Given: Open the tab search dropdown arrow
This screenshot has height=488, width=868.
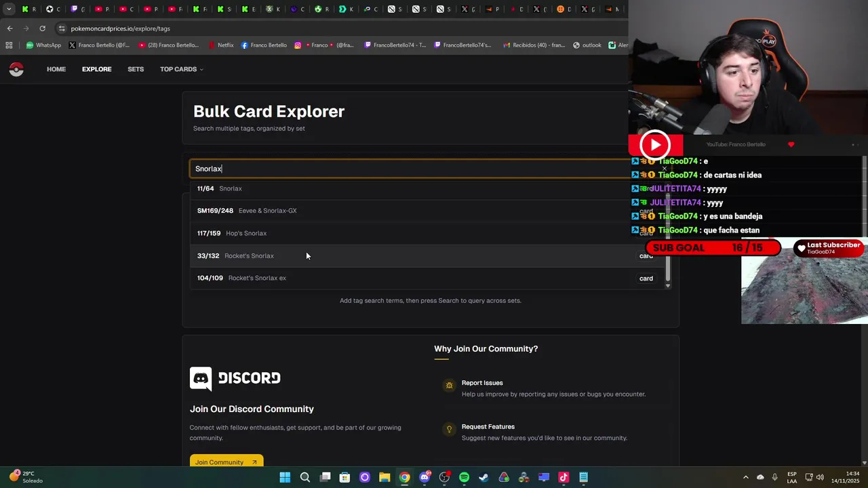Looking at the screenshot, I should pyautogui.click(x=9, y=9).
